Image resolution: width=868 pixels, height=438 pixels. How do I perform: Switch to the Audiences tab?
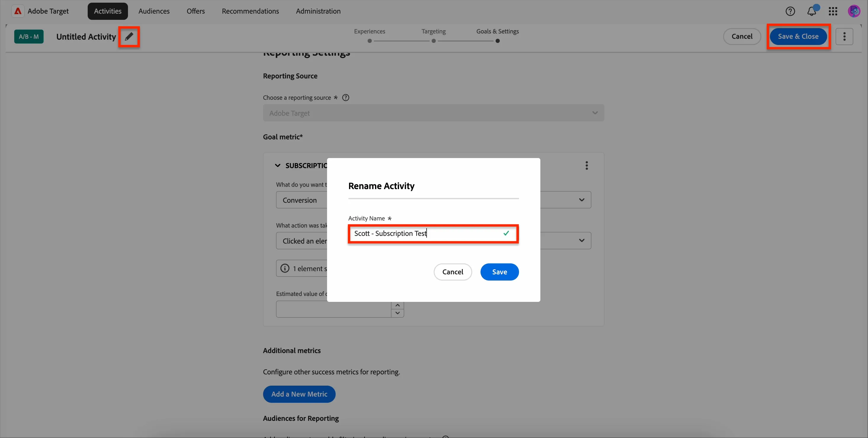(154, 11)
